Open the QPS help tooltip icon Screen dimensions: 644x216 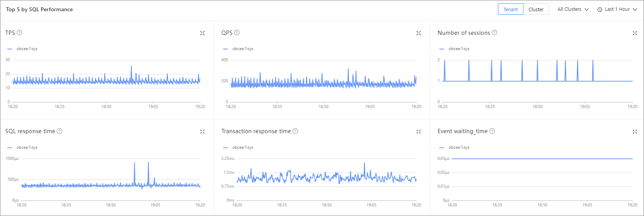(237, 33)
